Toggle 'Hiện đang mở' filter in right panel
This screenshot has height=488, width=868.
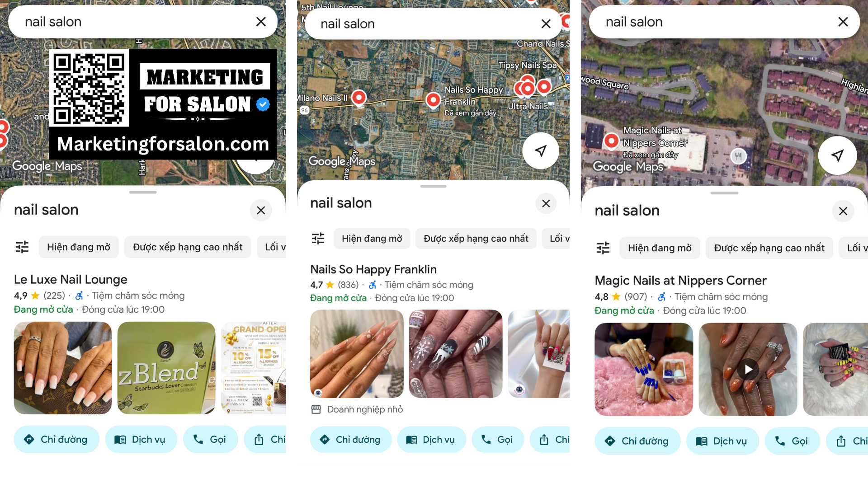click(660, 248)
